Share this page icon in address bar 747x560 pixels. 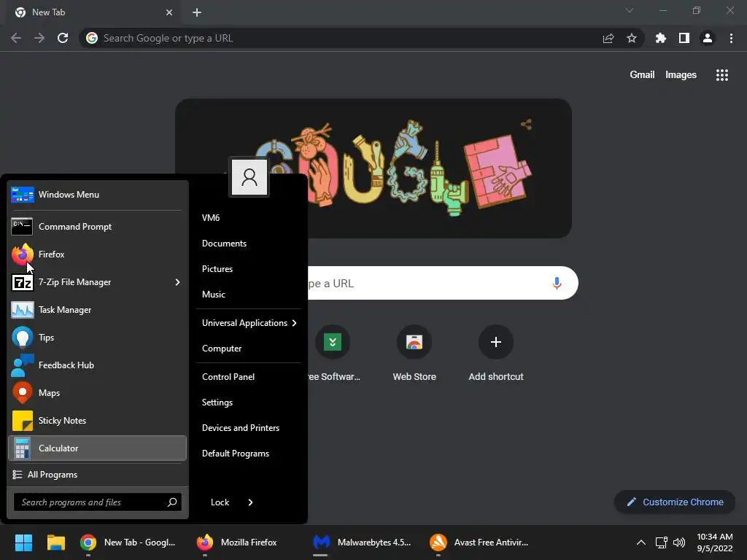pyautogui.click(x=608, y=38)
